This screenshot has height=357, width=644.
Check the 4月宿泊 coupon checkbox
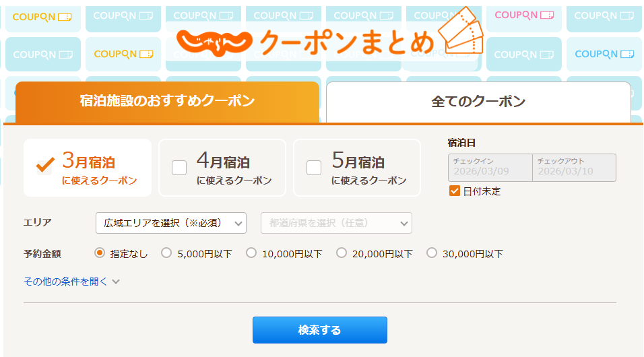pyautogui.click(x=179, y=168)
